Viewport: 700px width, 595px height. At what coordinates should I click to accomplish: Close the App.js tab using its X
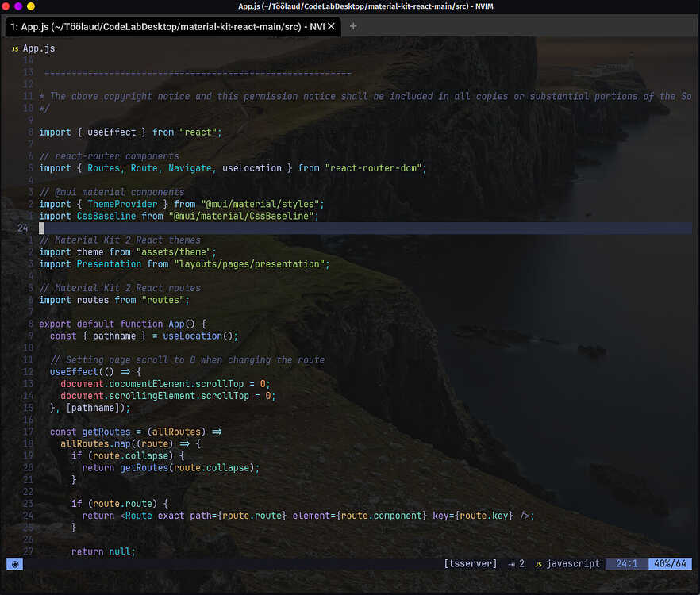point(332,25)
